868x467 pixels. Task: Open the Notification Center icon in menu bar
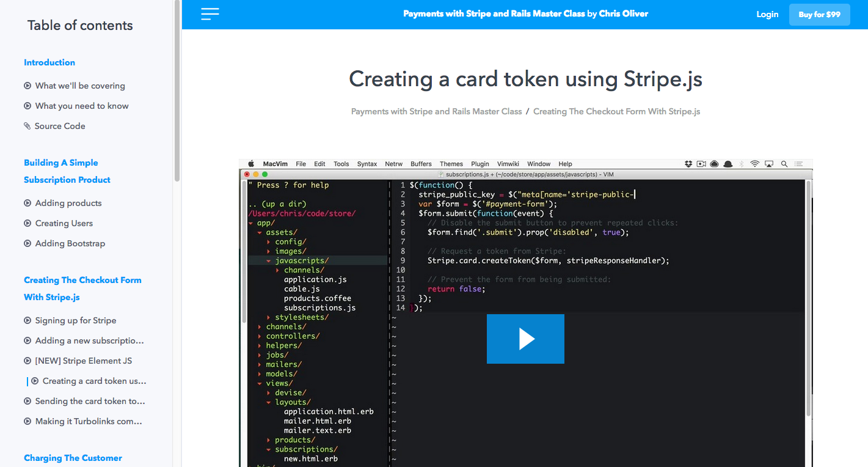click(x=799, y=164)
